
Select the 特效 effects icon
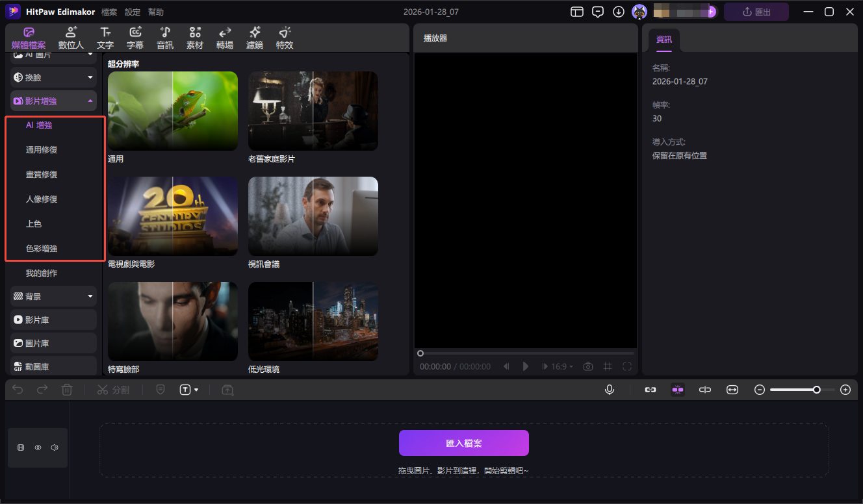tap(284, 37)
